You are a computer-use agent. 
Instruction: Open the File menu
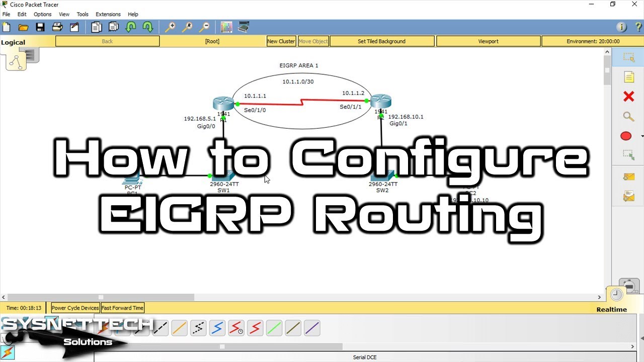6,14
